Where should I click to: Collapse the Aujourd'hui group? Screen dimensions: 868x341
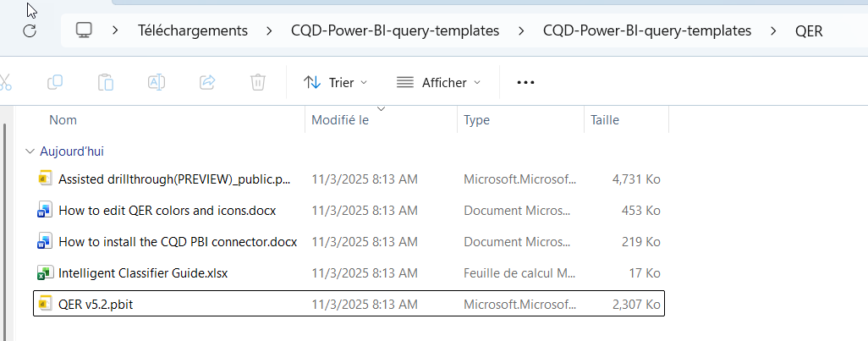click(x=30, y=151)
